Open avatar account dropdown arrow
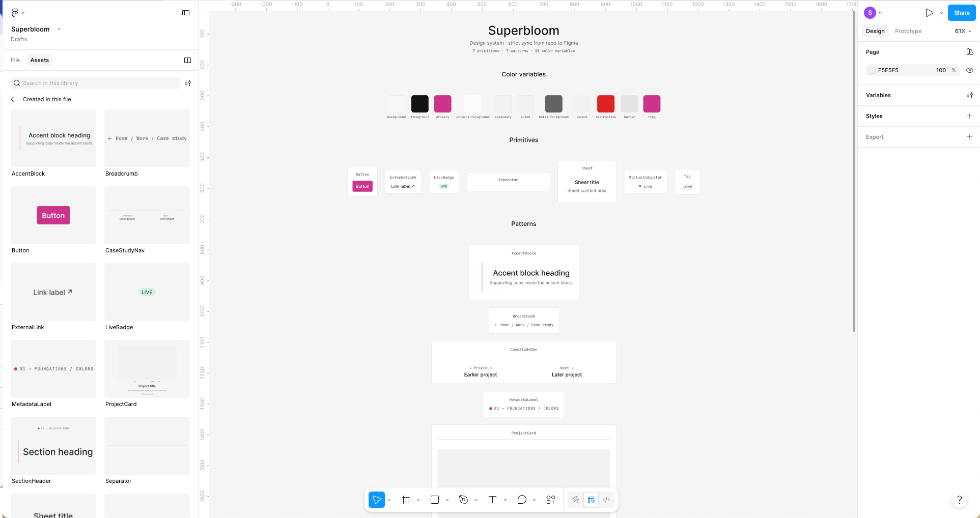Image resolution: width=980 pixels, height=518 pixels. coord(880,13)
